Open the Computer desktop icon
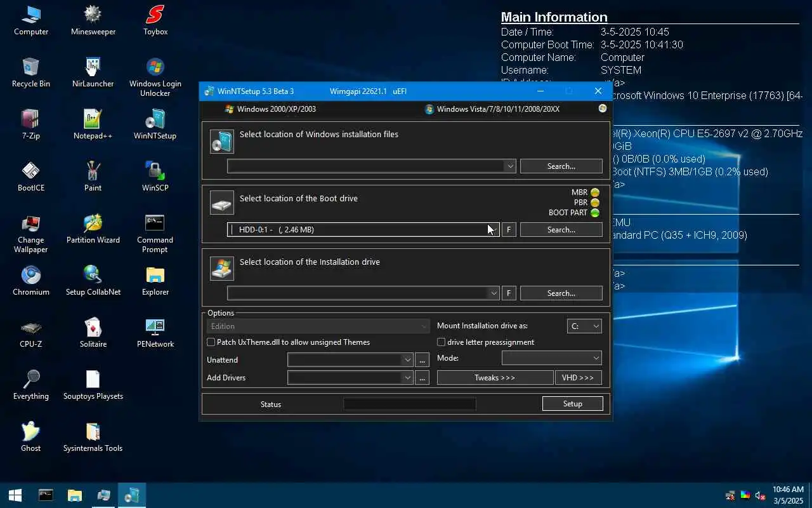This screenshot has height=508, width=812. click(x=30, y=20)
